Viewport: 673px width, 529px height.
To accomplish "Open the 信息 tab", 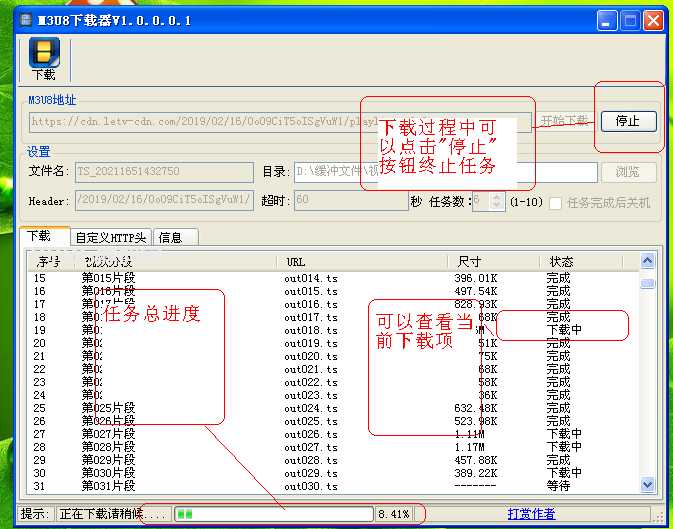I will click(171, 237).
